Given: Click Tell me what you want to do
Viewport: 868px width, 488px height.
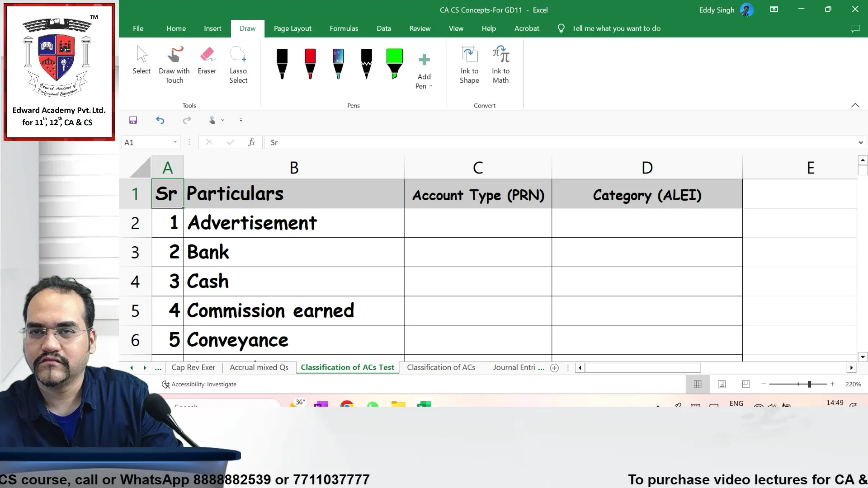Looking at the screenshot, I should (616, 28).
